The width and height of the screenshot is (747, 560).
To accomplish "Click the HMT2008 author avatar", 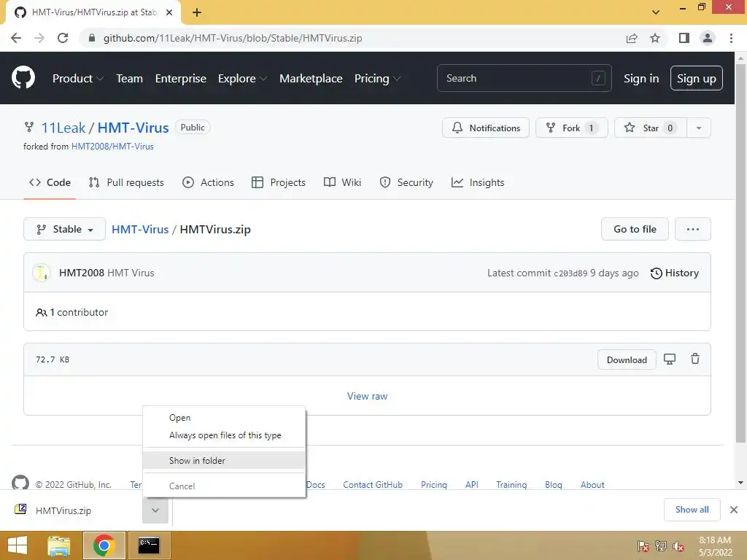I will 42,273.
